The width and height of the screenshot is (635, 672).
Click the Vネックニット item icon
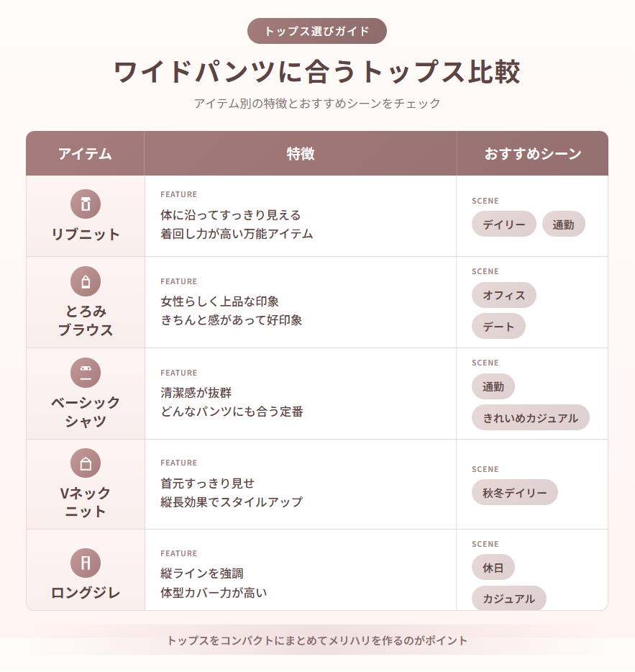click(x=86, y=463)
